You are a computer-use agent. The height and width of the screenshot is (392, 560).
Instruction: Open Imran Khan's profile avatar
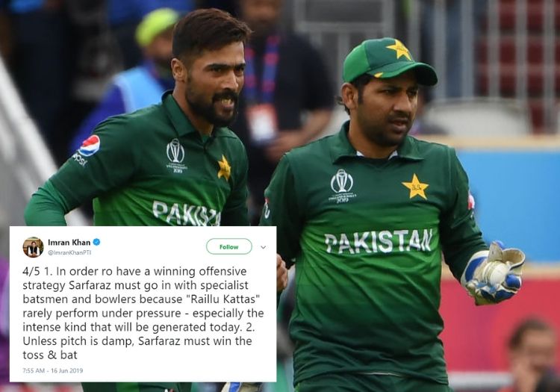coord(33,247)
